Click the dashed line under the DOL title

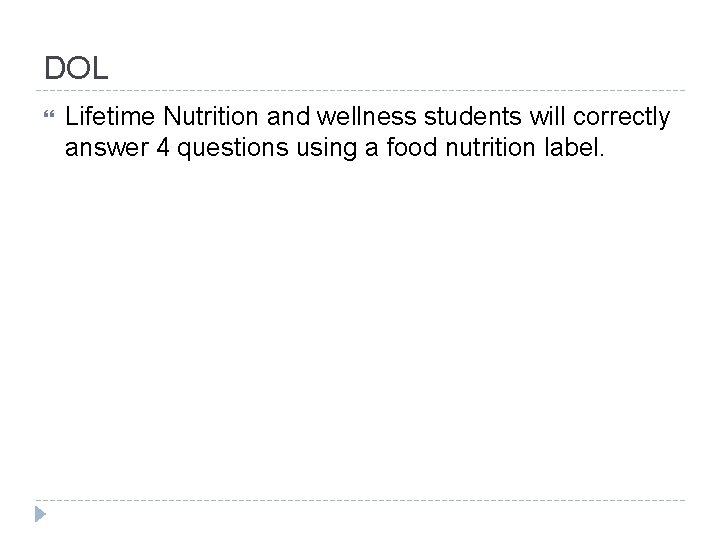360,86
